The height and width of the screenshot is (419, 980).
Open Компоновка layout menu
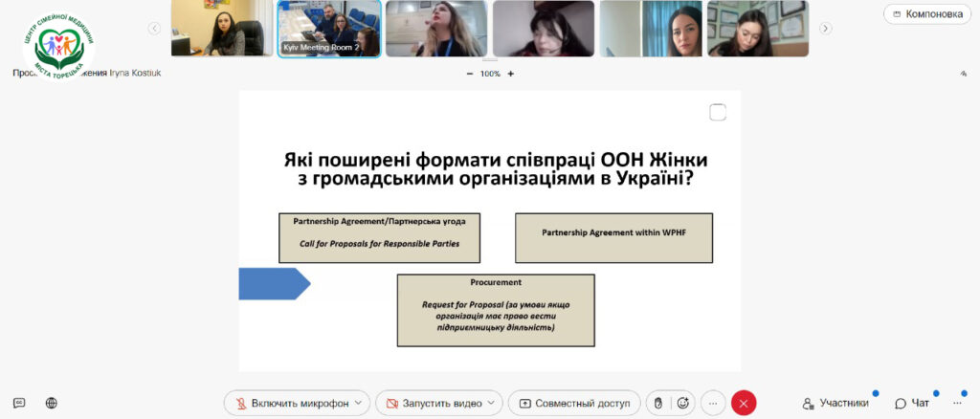pyautogui.click(x=926, y=13)
